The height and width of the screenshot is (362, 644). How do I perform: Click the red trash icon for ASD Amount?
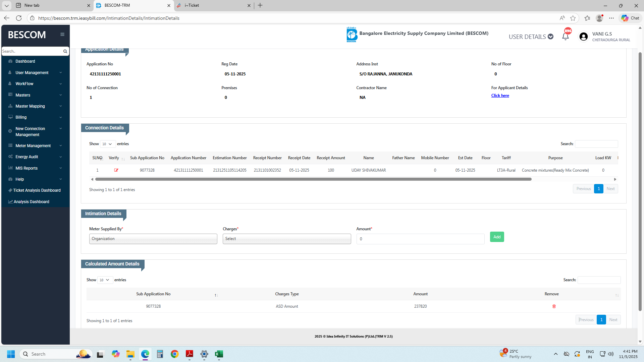[x=554, y=306]
